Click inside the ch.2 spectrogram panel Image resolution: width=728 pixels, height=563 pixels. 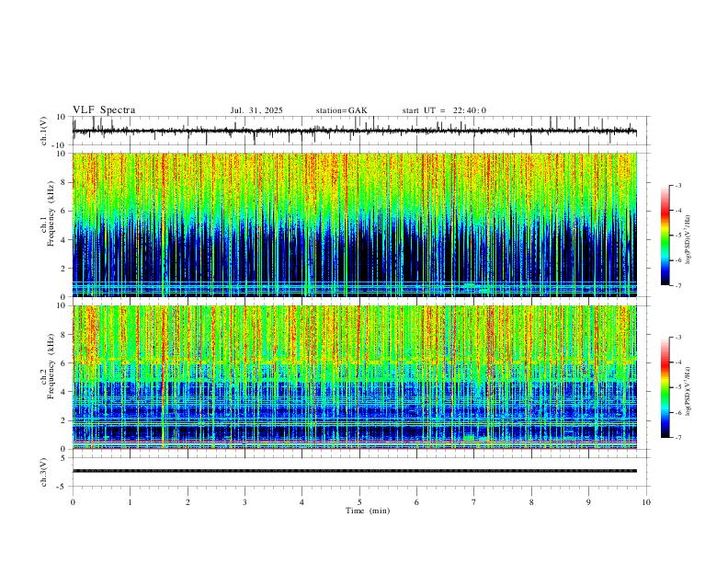click(354, 377)
